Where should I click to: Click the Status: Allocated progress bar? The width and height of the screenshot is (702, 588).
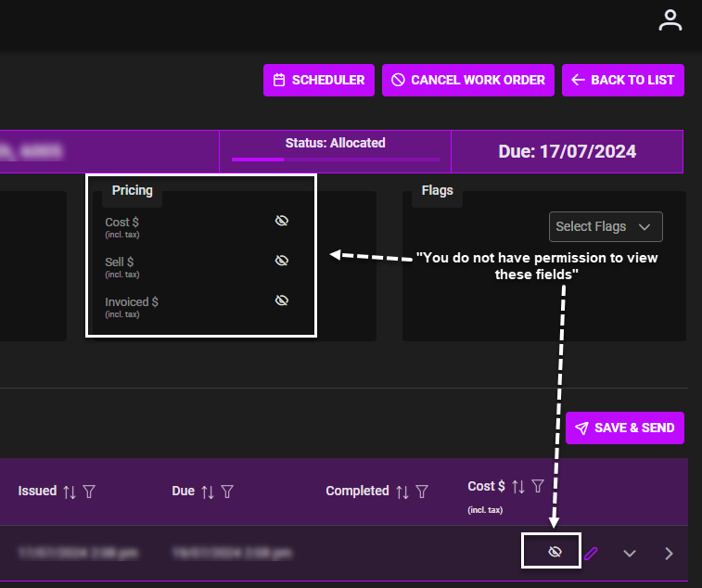pos(335,160)
